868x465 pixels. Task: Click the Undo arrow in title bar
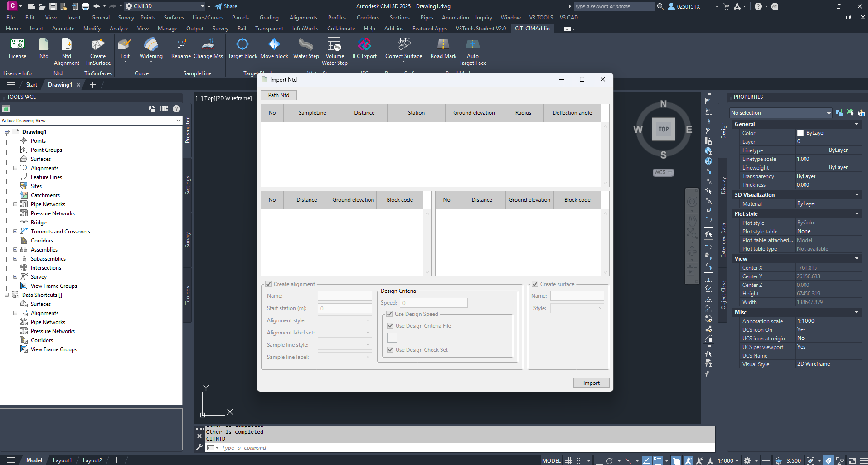[x=97, y=6]
